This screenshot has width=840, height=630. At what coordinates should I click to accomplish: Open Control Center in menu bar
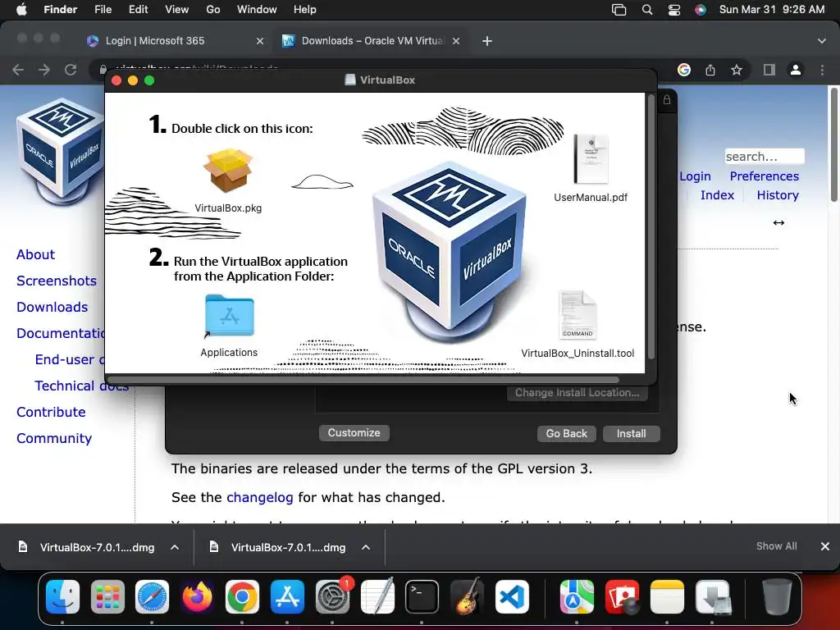674,10
